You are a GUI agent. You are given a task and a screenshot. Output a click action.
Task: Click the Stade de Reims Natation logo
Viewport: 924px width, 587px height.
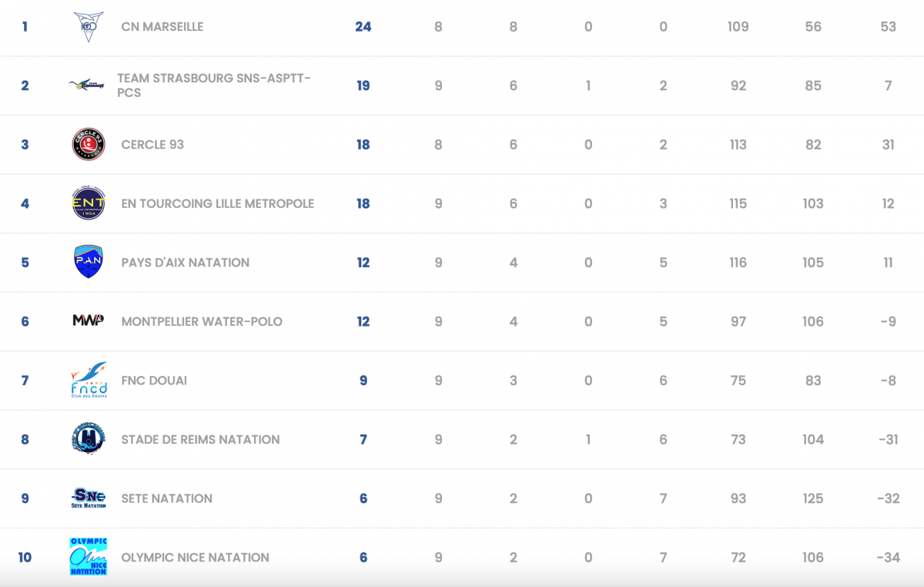click(89, 439)
